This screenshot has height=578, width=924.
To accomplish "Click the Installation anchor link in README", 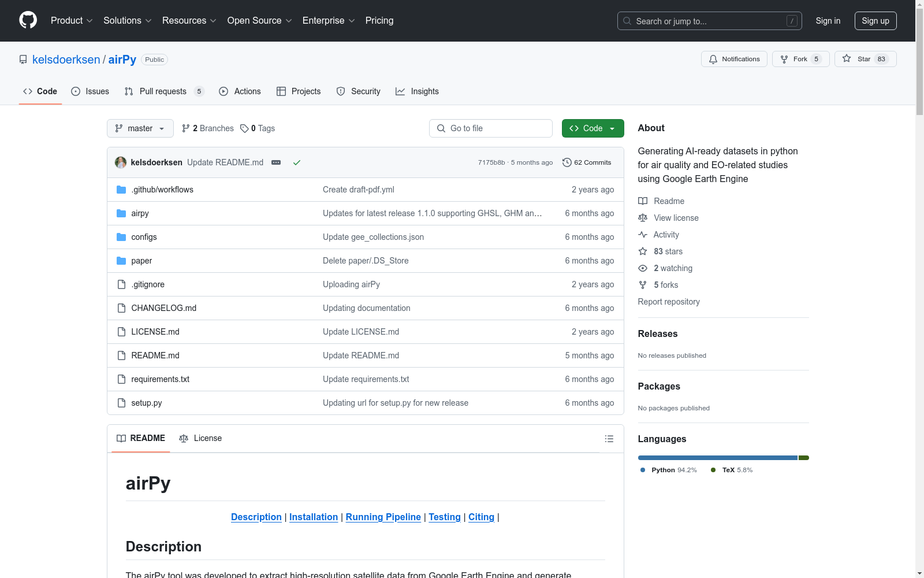I will (314, 517).
